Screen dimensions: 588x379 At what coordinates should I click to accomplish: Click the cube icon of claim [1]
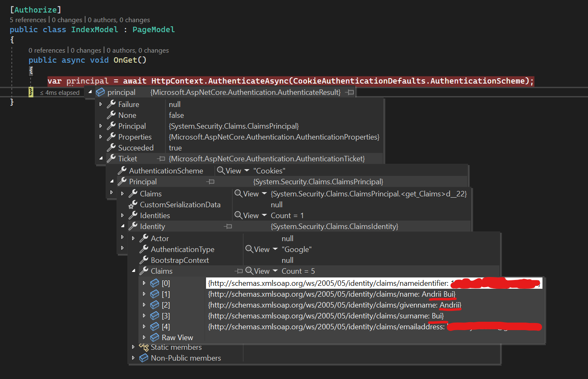click(x=155, y=294)
